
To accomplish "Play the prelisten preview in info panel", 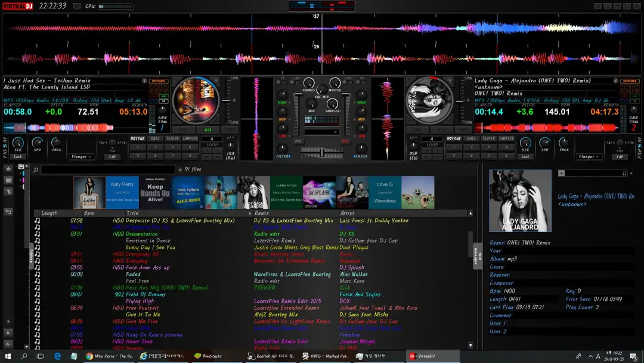I will [561, 173].
